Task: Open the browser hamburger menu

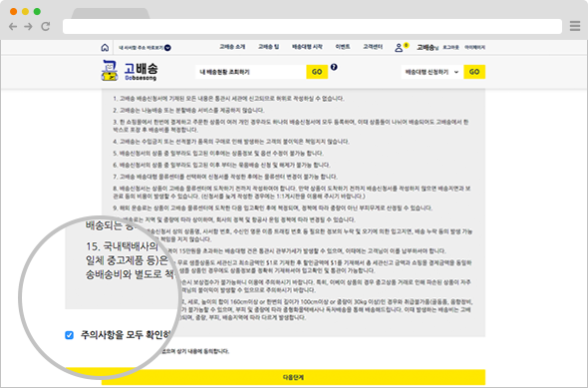Action: pyautogui.click(x=575, y=26)
